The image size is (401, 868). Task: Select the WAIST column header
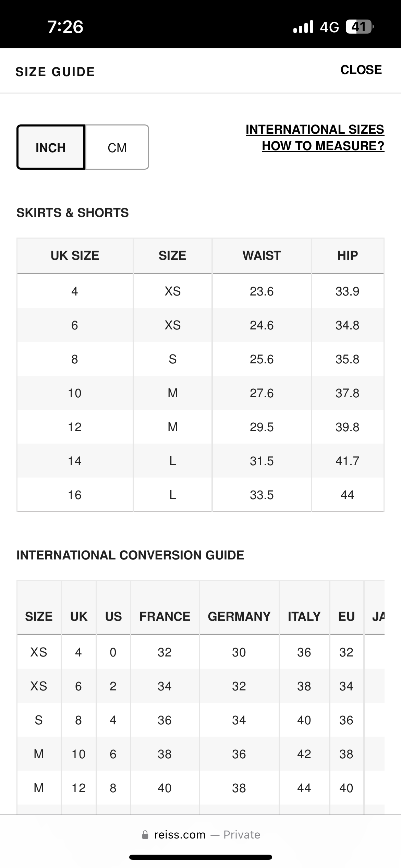262,256
